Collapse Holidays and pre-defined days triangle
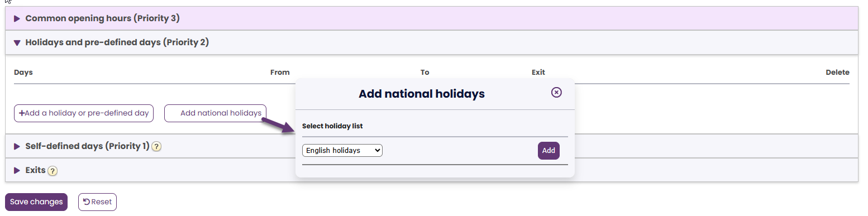Viewport: 868px width, 216px height. click(17, 42)
